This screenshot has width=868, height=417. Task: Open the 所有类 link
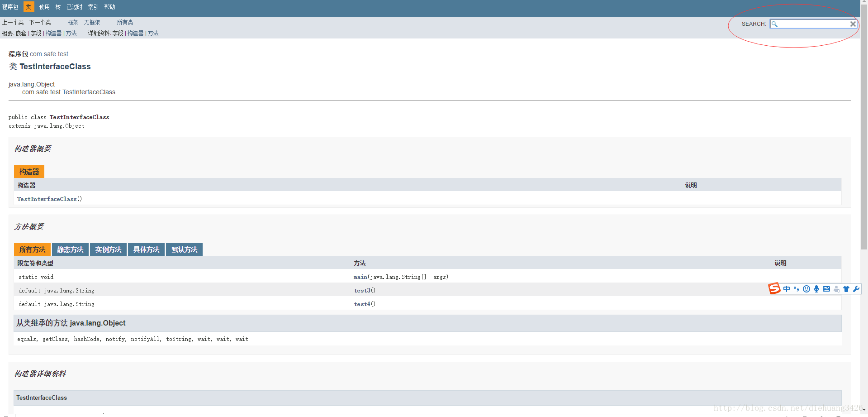[x=125, y=22]
